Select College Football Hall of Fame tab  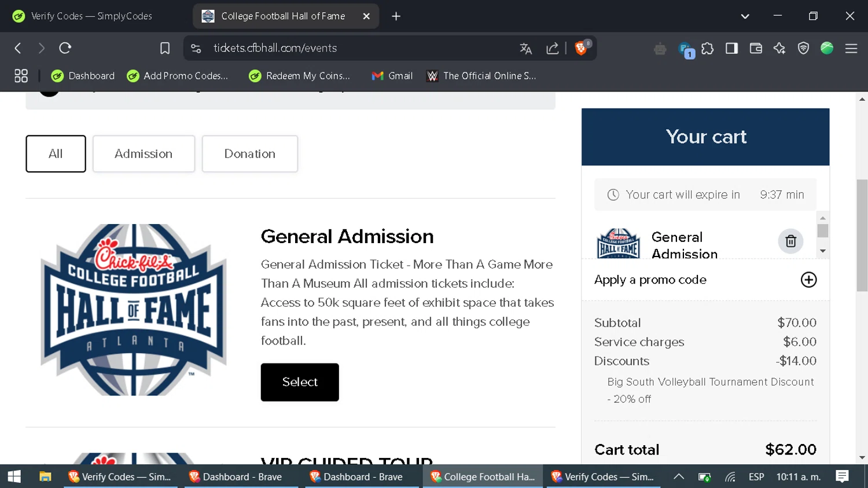283,16
